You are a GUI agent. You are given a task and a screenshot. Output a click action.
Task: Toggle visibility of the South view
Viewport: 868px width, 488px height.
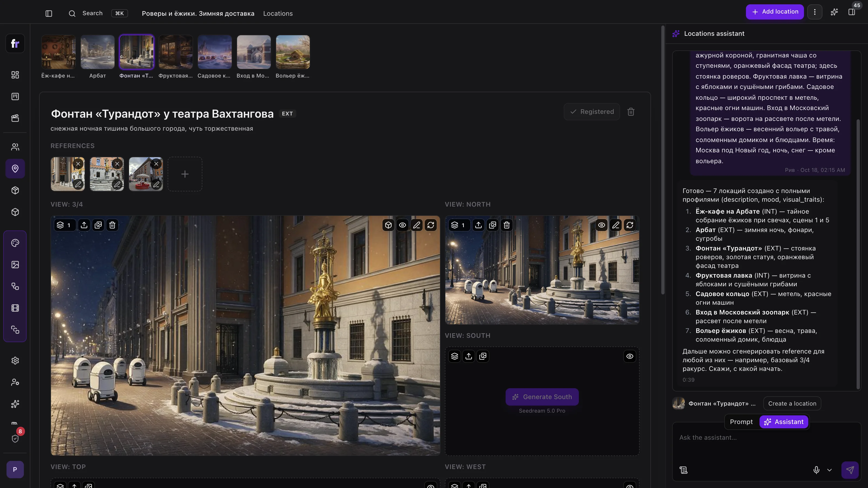[x=630, y=356]
